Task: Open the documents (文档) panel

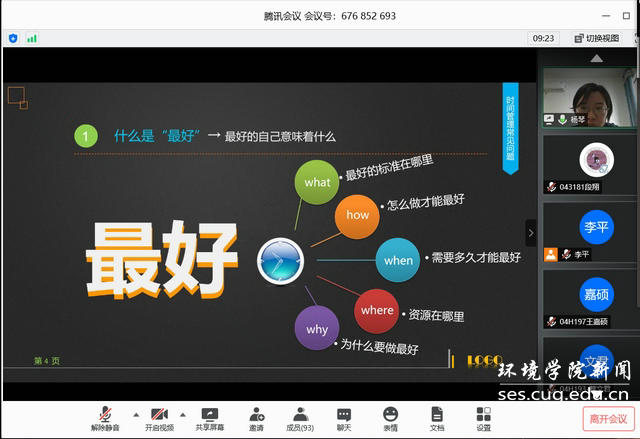Action: click(x=437, y=418)
